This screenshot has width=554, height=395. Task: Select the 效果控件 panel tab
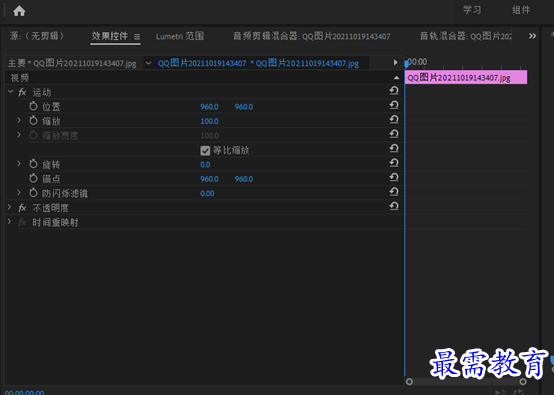pyautogui.click(x=110, y=36)
